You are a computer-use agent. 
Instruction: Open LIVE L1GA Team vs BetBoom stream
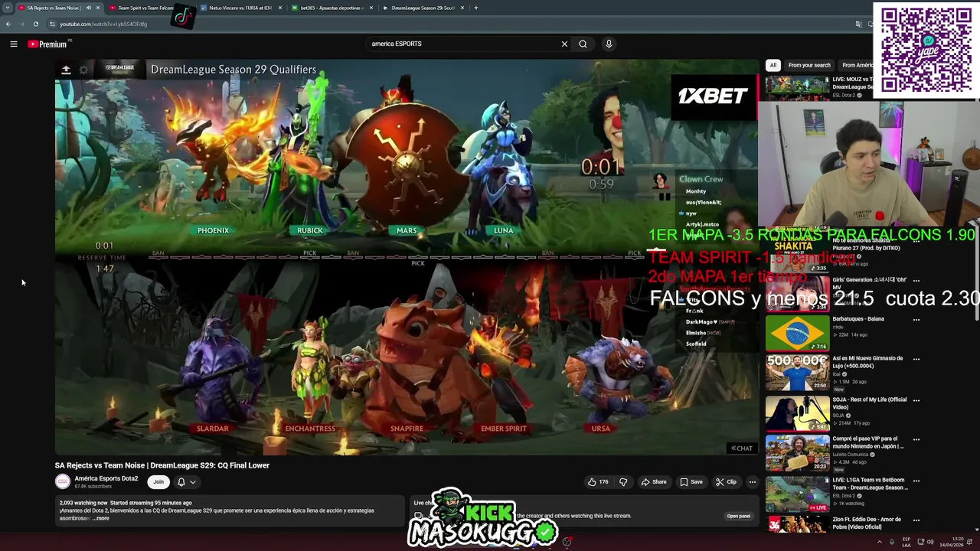pos(797,494)
